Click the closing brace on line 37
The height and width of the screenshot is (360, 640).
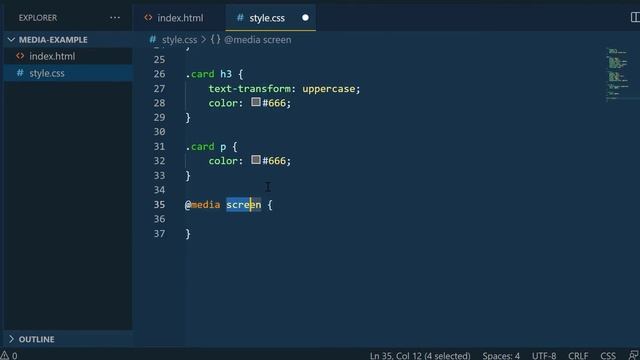point(188,234)
